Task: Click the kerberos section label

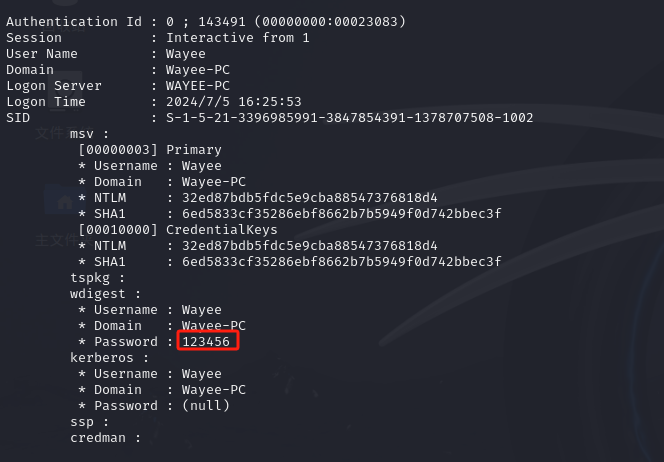Action: point(109,358)
